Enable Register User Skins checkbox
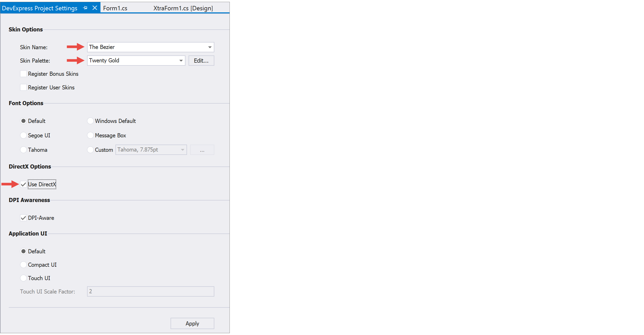This screenshot has width=644, height=335. click(23, 87)
